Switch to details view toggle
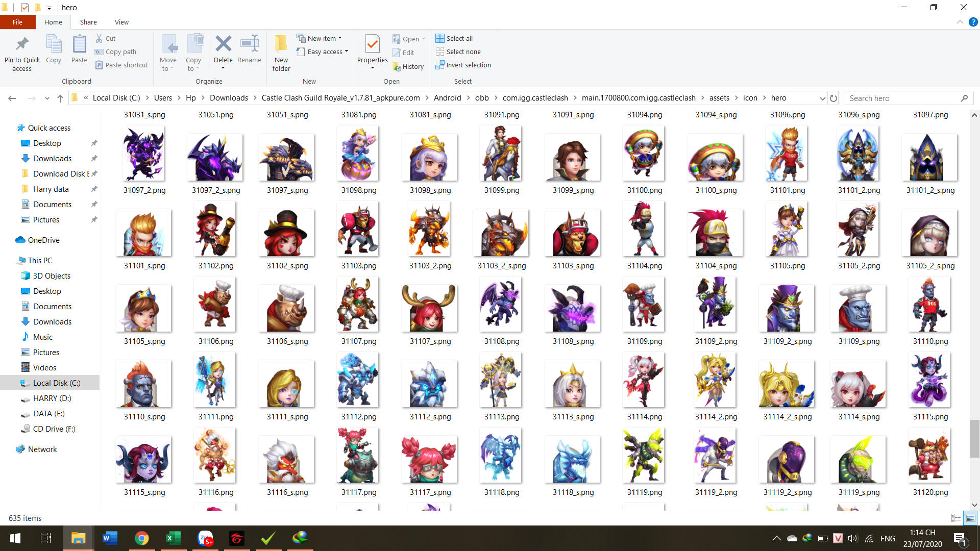 [956, 518]
